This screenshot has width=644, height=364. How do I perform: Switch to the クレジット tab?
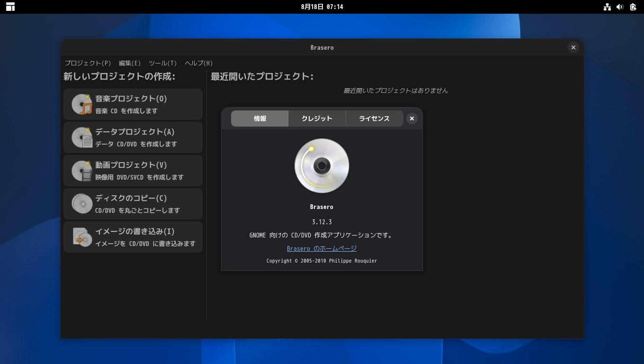(317, 118)
